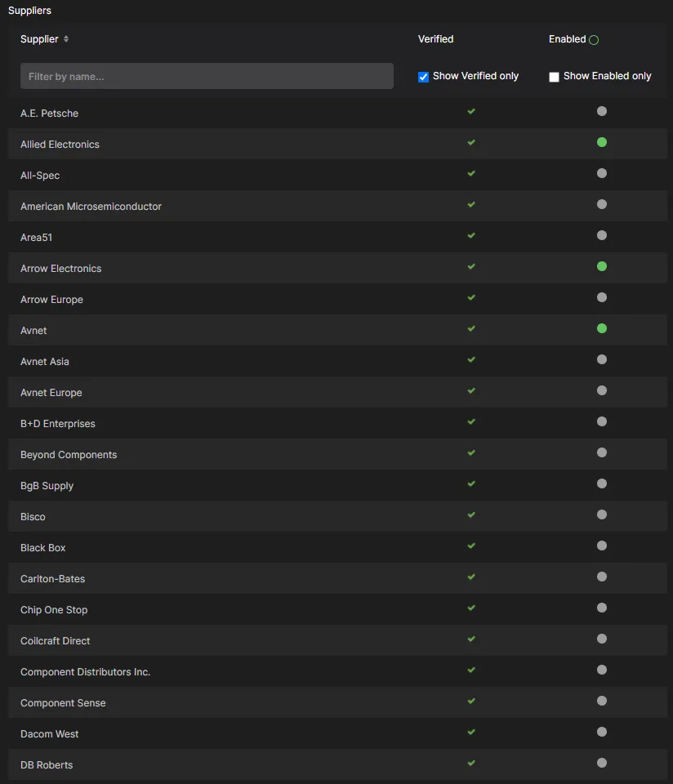
Task: Select the A.E. Petsche supplier name
Action: tap(50, 113)
